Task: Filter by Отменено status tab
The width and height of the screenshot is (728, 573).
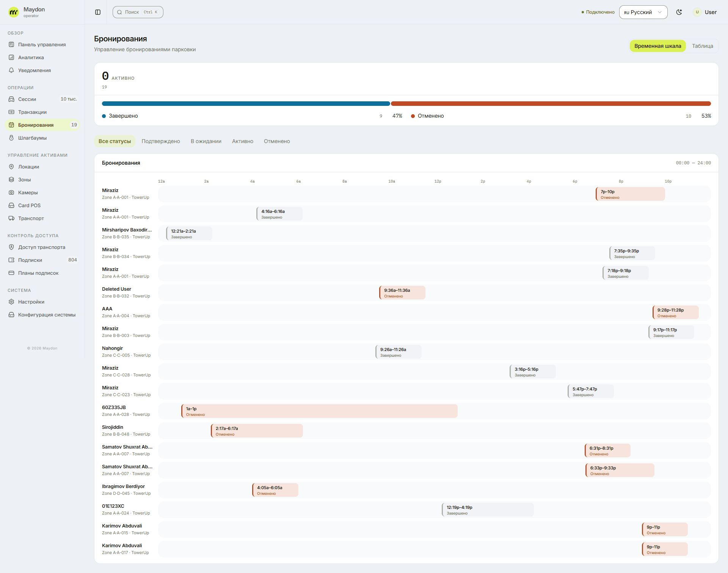Action: coord(277,141)
